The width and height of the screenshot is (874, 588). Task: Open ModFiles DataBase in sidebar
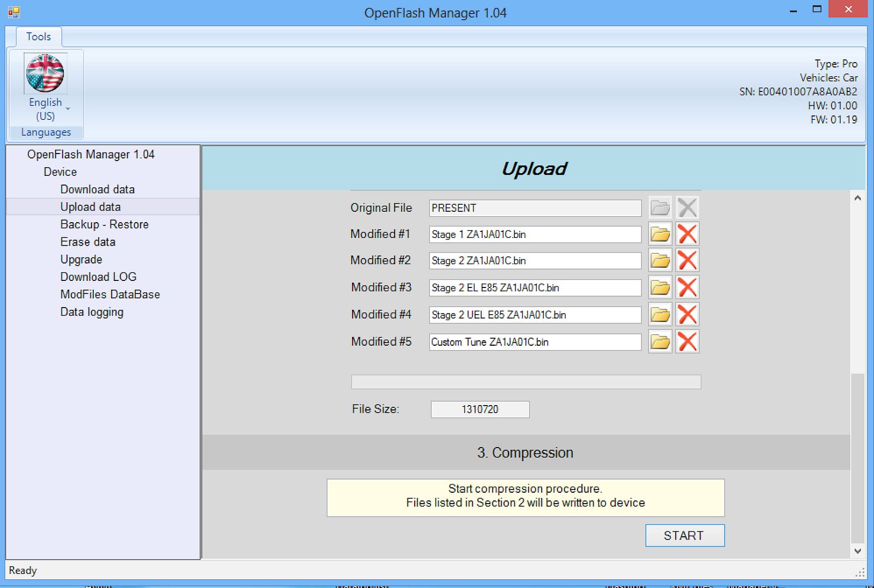(110, 295)
